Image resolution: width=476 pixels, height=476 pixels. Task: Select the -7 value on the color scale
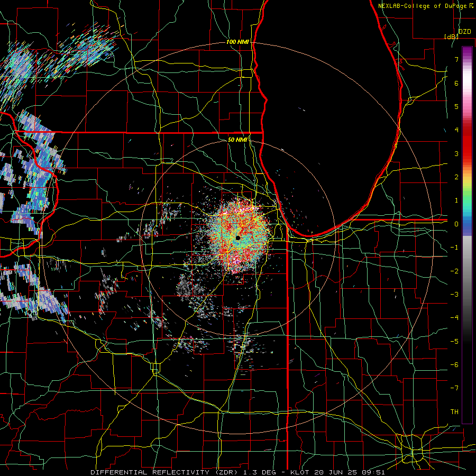click(454, 388)
